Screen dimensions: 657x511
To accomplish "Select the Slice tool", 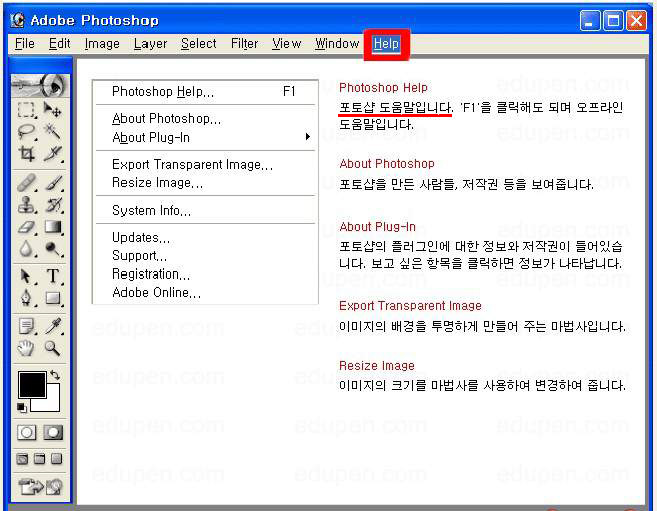I will [53, 153].
